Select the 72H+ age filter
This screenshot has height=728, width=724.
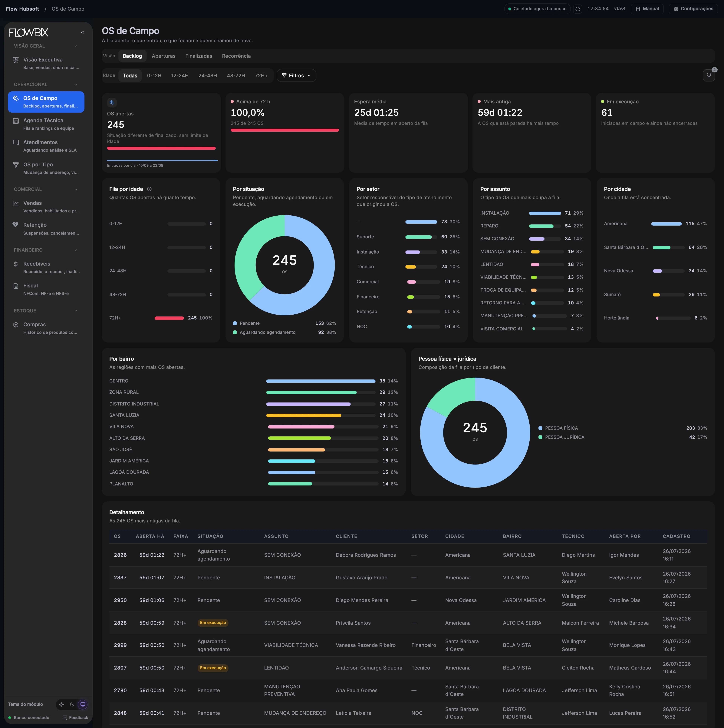point(261,76)
